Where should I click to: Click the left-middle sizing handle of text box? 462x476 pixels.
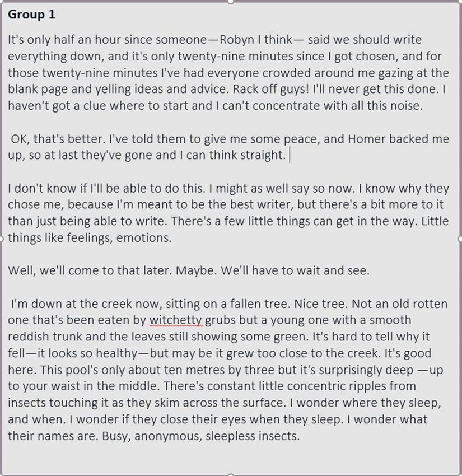(1, 239)
